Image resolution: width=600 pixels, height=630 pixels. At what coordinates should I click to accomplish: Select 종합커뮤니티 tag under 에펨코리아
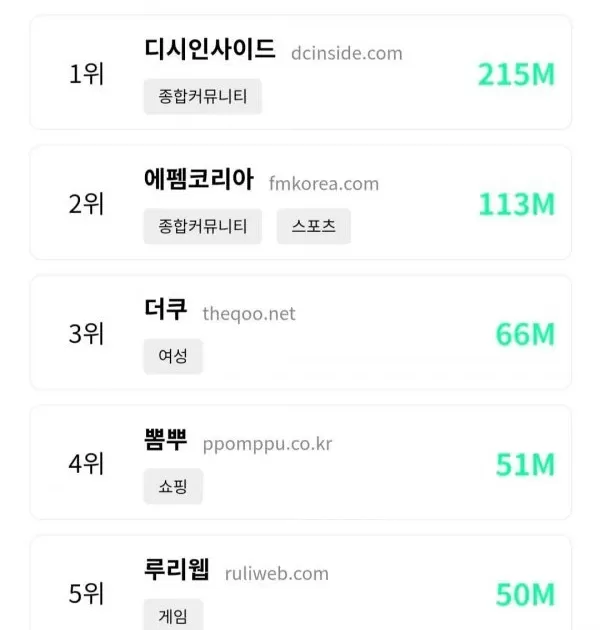tap(203, 226)
